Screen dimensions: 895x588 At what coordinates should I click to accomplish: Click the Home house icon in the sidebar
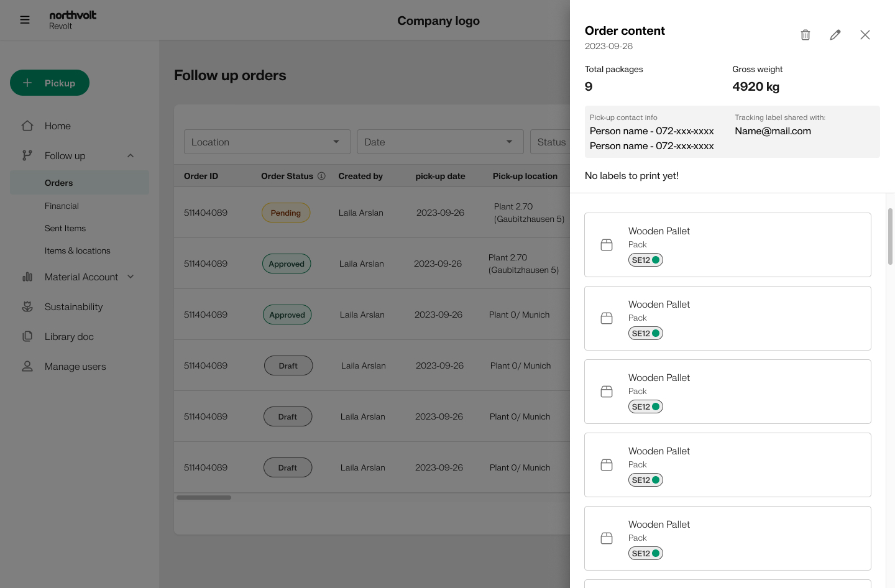click(x=27, y=126)
